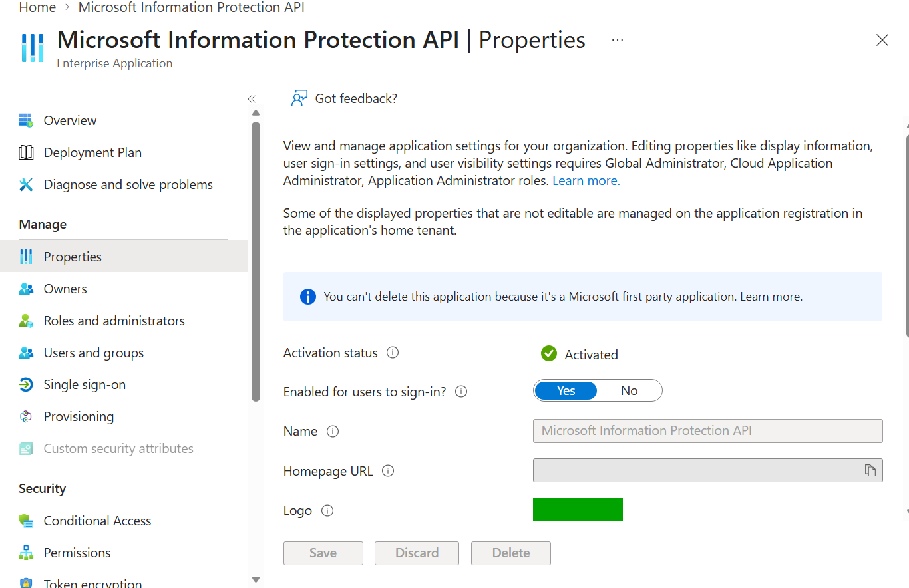Click the Overview grid icon in sidebar
This screenshot has width=909, height=588.
tap(26, 120)
